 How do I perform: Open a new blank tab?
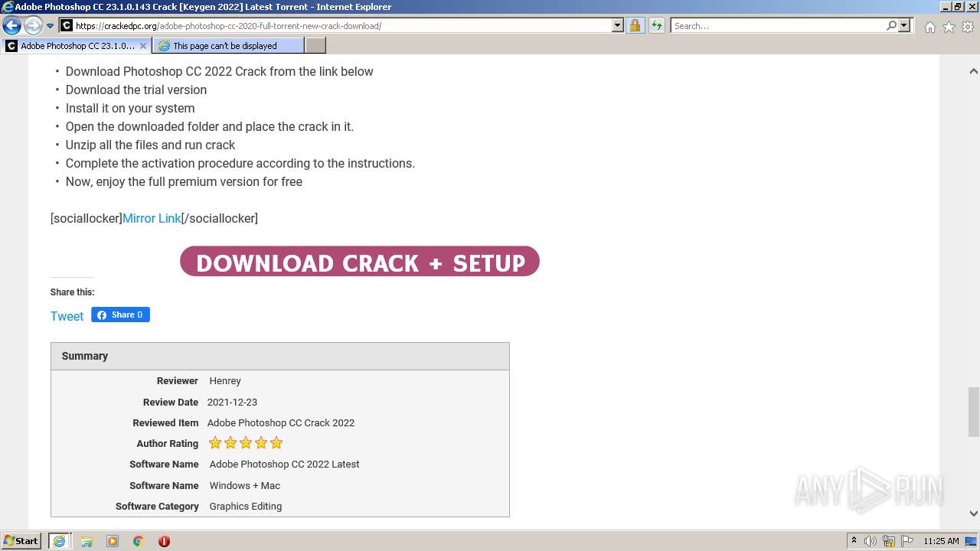315,46
